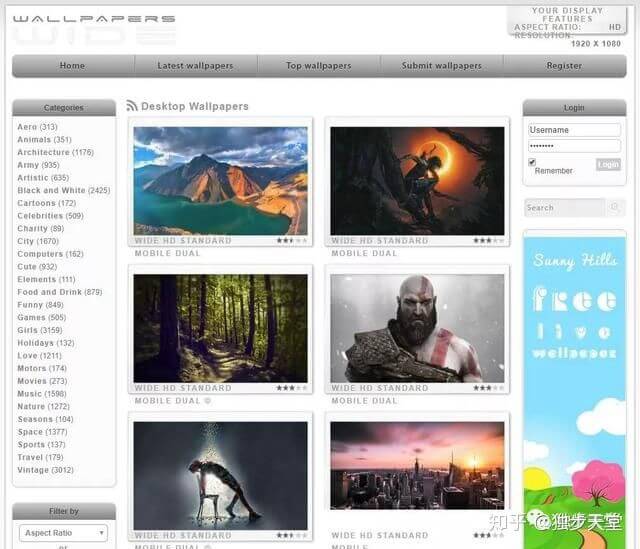Open the Top wallpapers menu
The width and height of the screenshot is (640, 549).
coord(318,65)
